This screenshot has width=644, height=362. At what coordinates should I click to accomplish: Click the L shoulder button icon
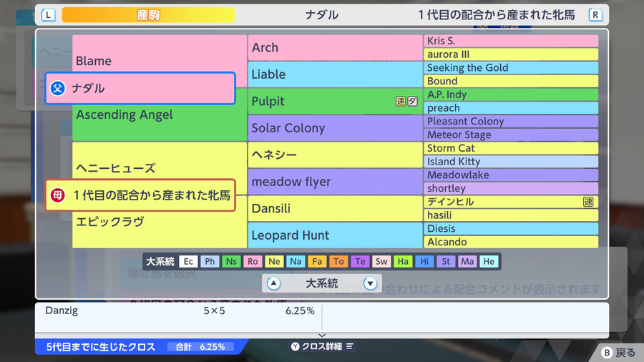pyautogui.click(x=49, y=15)
